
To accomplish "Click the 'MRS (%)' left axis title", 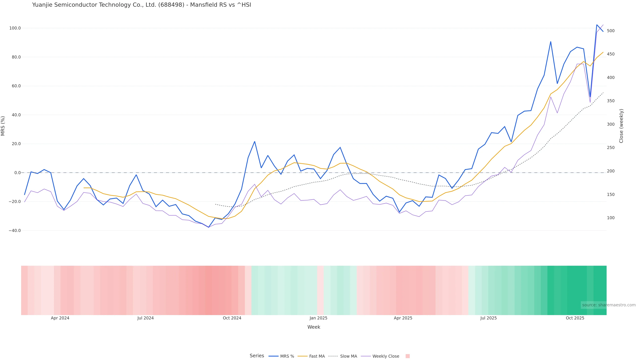I will click(x=3, y=126).
